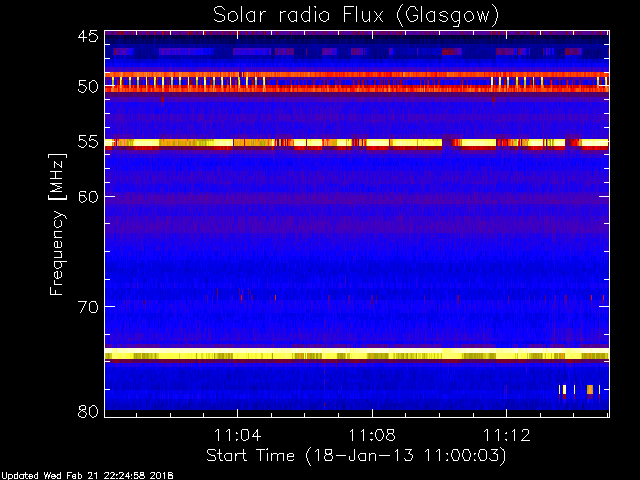Image resolution: width=640 pixels, height=480 pixels.
Task: Click the orange burst near 79 MHz
Action: pyautogui.click(x=590, y=389)
